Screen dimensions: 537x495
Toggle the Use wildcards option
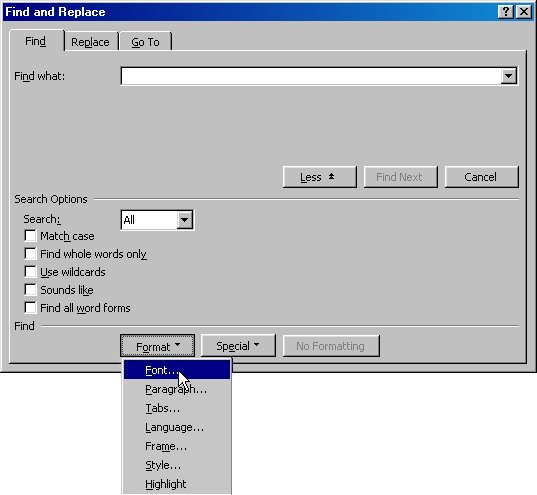[30, 272]
